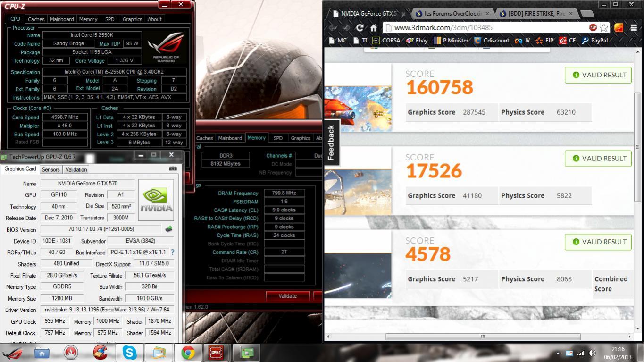644x362 pixels.
Task: Open Chrome's main menu (three bars)
Action: point(633,28)
